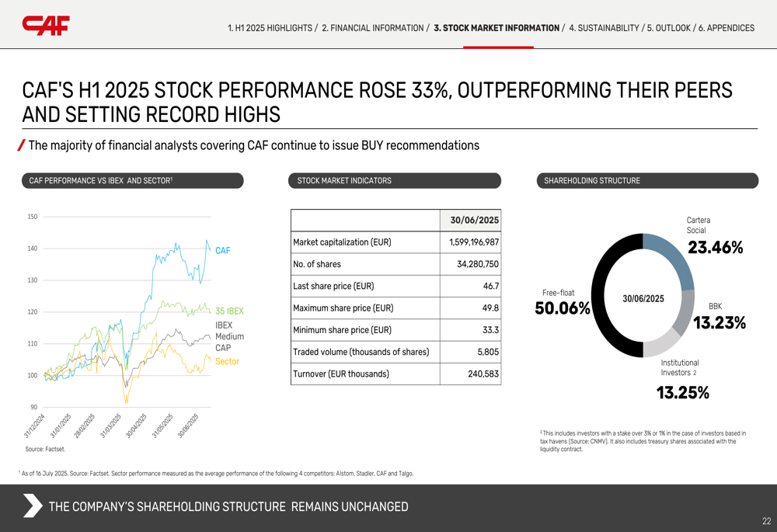Click the white chevron arrow in the footer

click(33, 506)
